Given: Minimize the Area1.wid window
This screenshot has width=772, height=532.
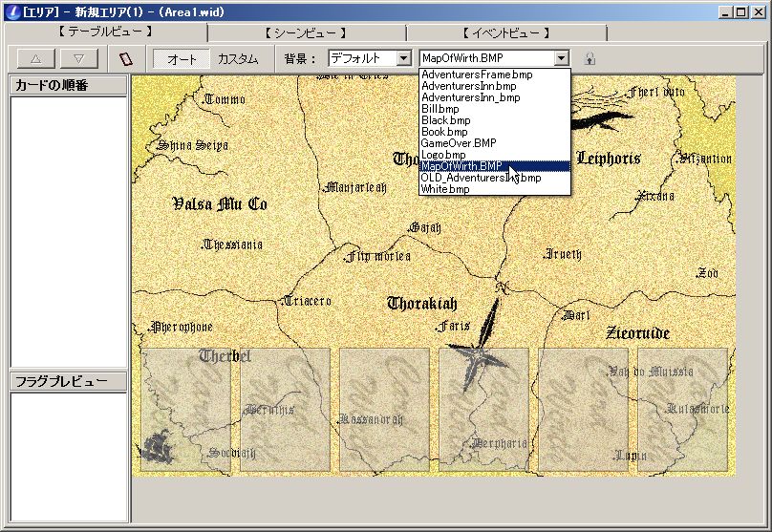Looking at the screenshot, I should click(x=724, y=12).
